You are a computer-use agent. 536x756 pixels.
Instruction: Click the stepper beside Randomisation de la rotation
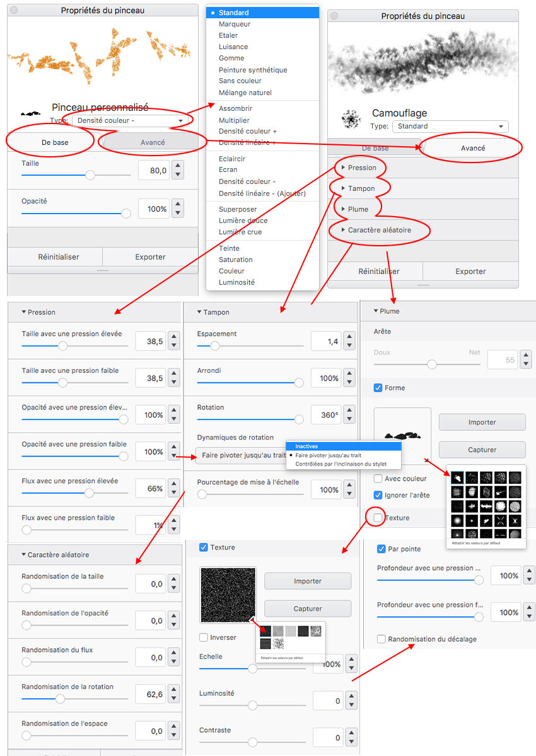(x=174, y=694)
